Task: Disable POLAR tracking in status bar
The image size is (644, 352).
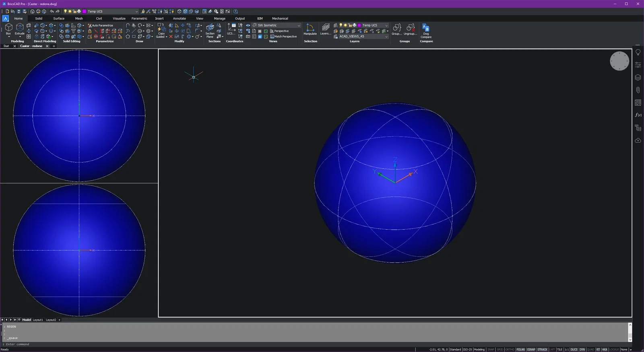Action: pos(520,350)
